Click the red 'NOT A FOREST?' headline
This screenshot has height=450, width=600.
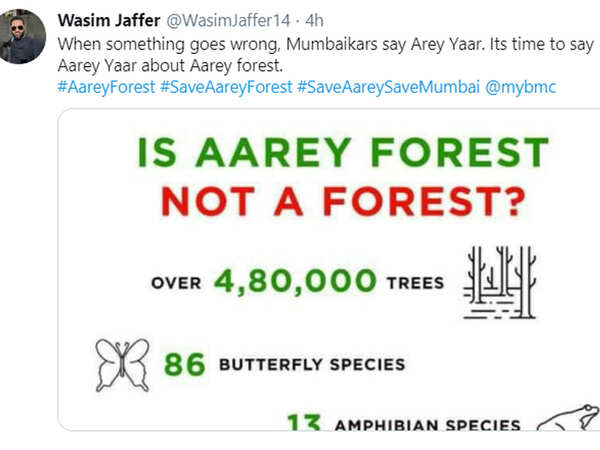[343, 203]
